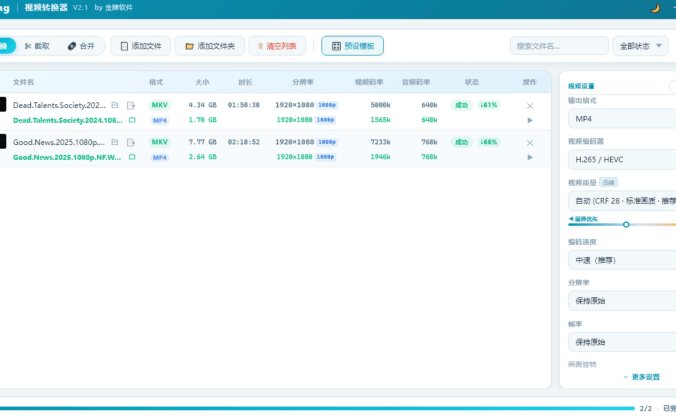
Task: Open the 输出格式 MP4 dropdown
Action: 622,119
